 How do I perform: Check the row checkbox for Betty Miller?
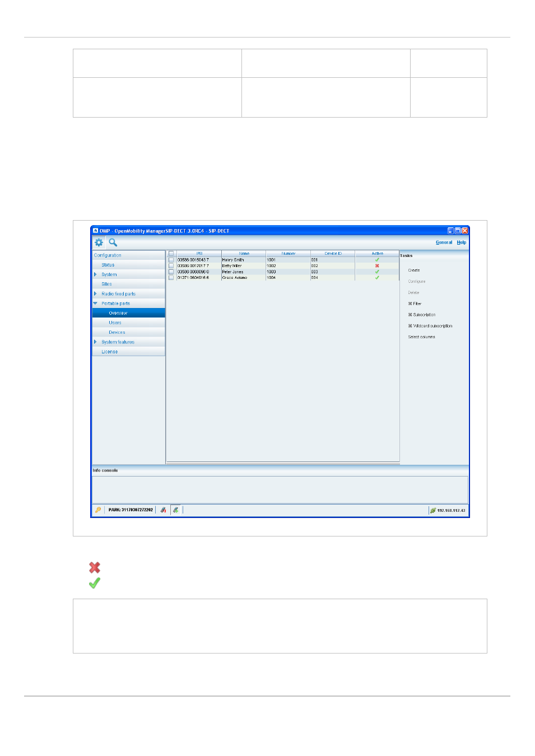pyautogui.click(x=171, y=266)
